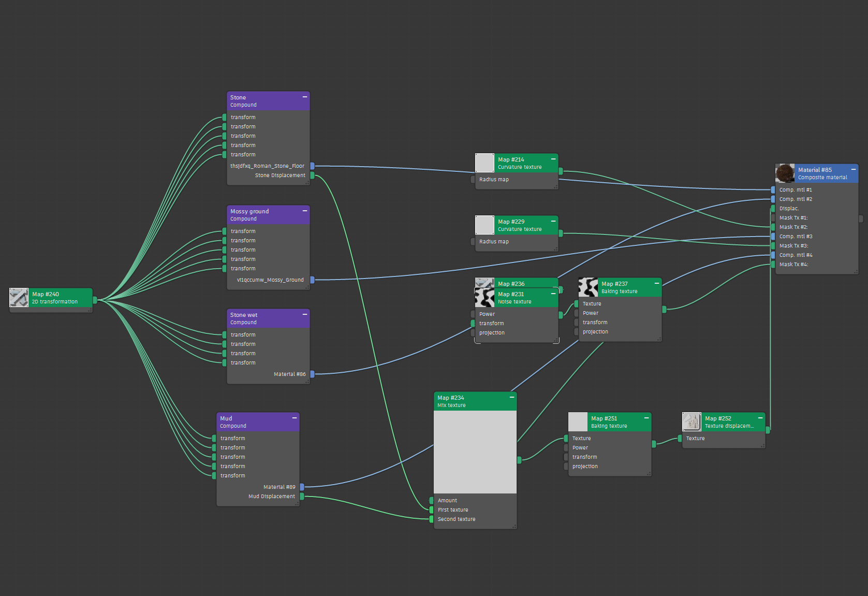Click the Map #214 preview thumbnail
Screen dimensions: 868x596
pos(484,163)
